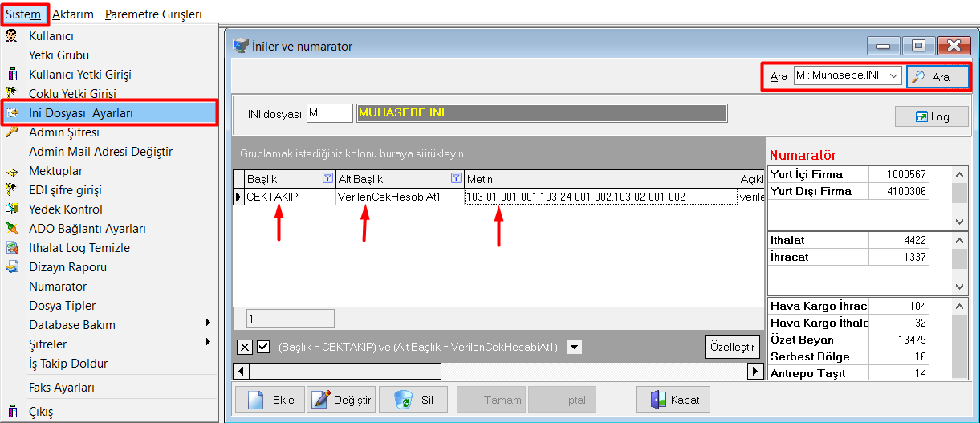Open the Alt Başlık column filter
Viewport: 980px width, 423px height.
point(455,178)
